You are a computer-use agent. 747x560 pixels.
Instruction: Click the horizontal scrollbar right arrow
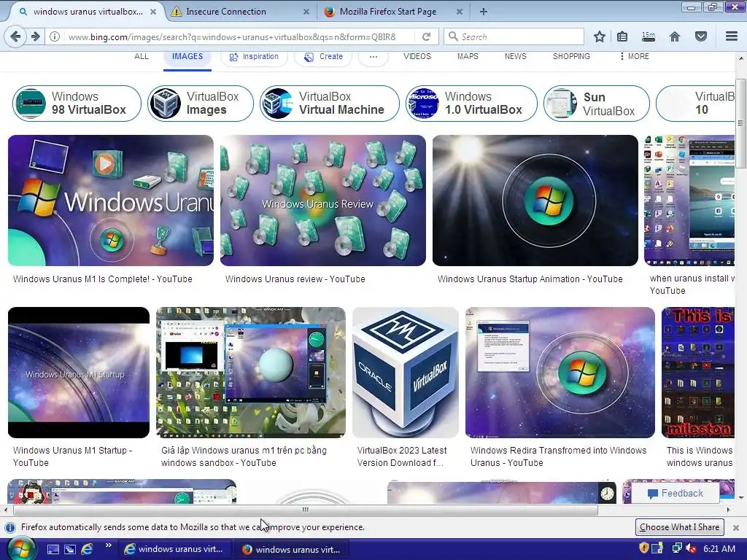click(x=729, y=510)
